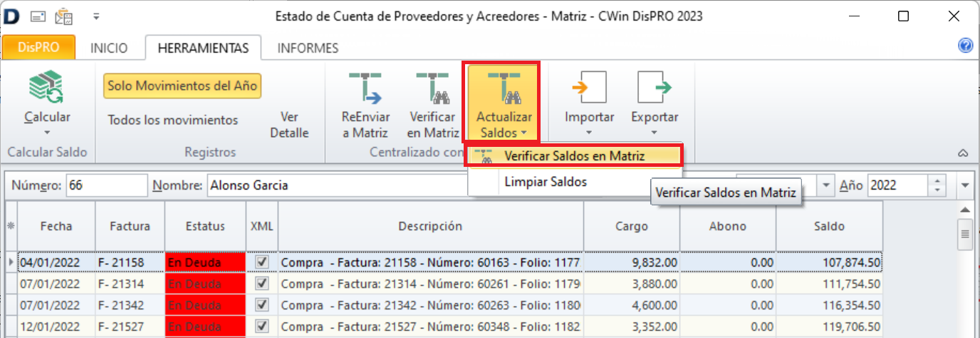The image size is (980, 338).
Task: Toggle XML checkbox for invoice F- 21314
Action: [262, 284]
